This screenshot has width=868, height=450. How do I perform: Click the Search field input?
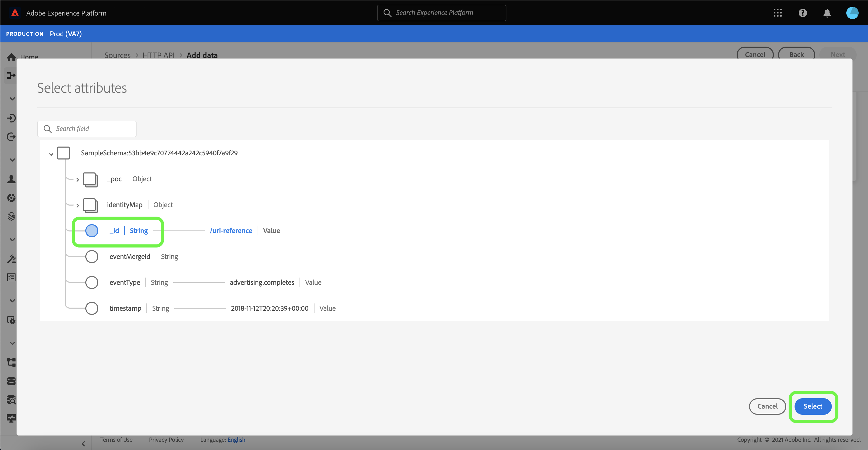91,128
